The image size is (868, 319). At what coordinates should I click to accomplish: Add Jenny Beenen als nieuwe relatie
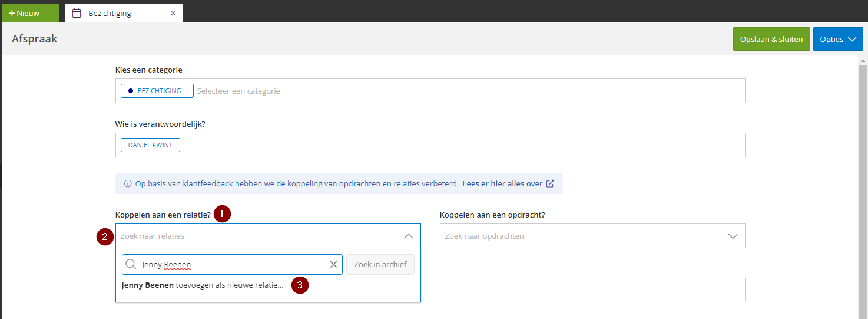click(202, 285)
